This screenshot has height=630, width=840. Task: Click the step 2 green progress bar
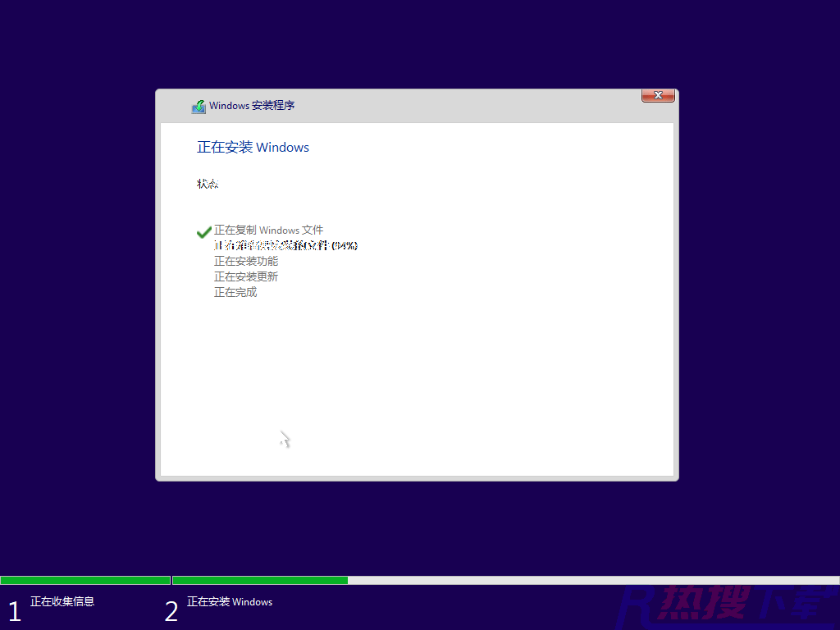click(261, 580)
